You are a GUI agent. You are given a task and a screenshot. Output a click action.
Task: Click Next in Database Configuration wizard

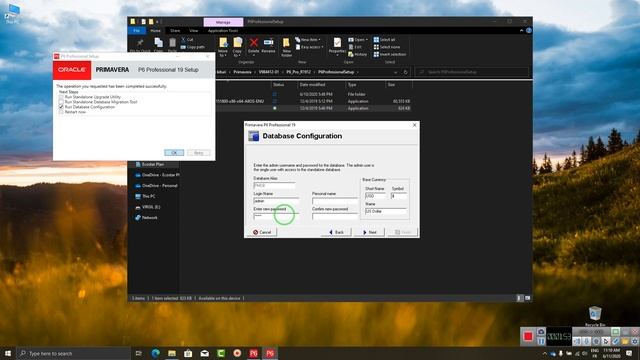coord(370,232)
